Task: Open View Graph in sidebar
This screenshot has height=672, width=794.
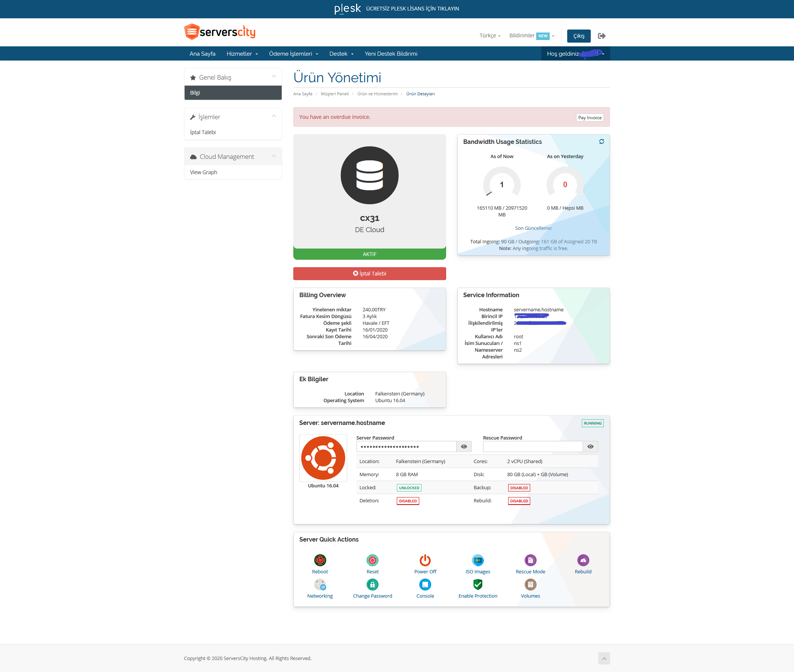Action: pos(233,172)
